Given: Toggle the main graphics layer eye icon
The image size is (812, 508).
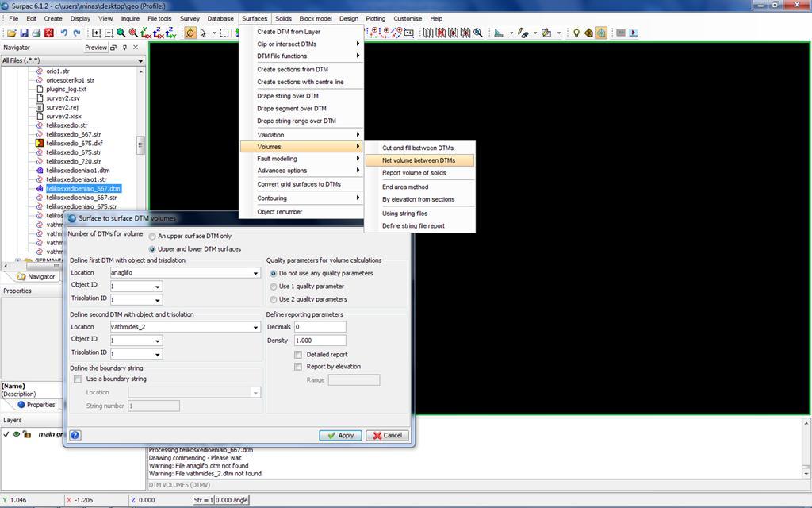Looking at the screenshot, I should tap(17, 434).
